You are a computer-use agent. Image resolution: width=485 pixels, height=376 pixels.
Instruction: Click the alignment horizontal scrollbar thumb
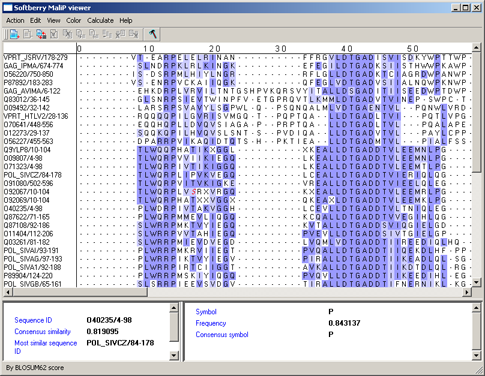(x=80, y=292)
